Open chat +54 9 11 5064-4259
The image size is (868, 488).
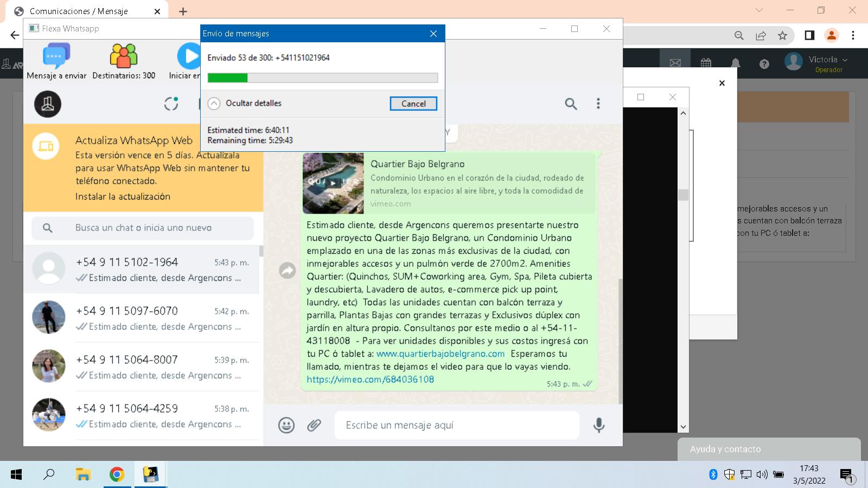click(141, 416)
